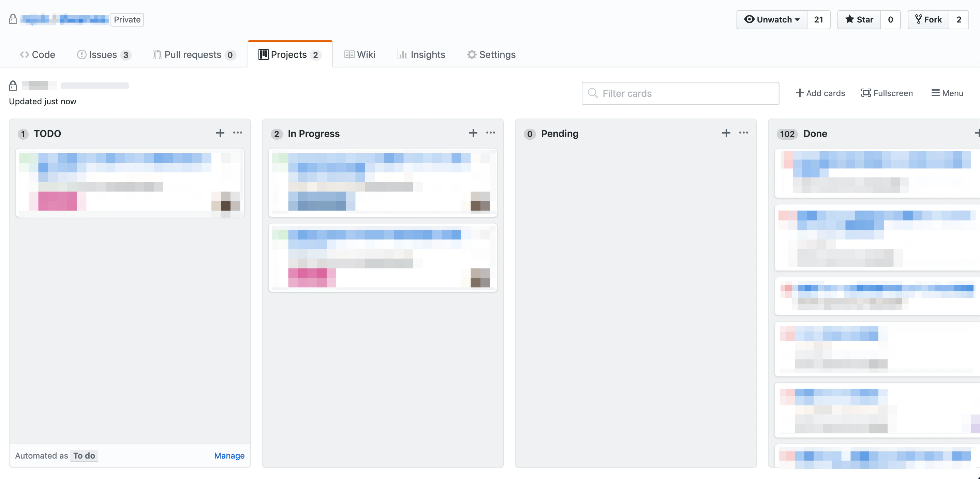
Task: Enter Fullscreen mode for the board
Action: (887, 93)
